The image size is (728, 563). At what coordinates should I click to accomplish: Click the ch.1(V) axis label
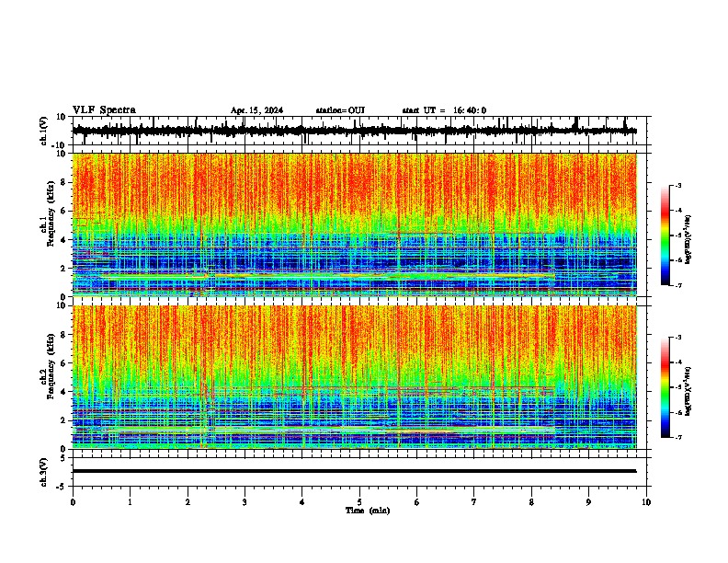44,131
